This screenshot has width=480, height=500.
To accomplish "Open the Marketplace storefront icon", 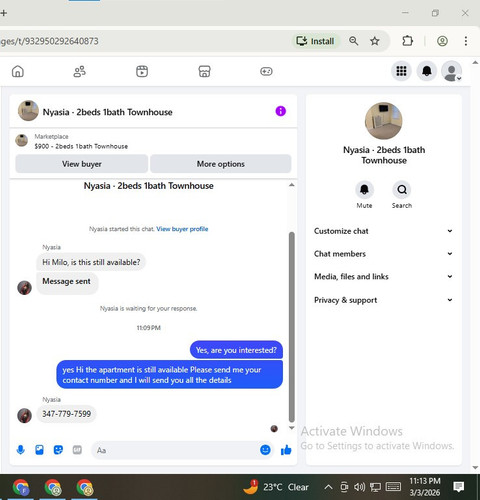I will click(x=204, y=71).
